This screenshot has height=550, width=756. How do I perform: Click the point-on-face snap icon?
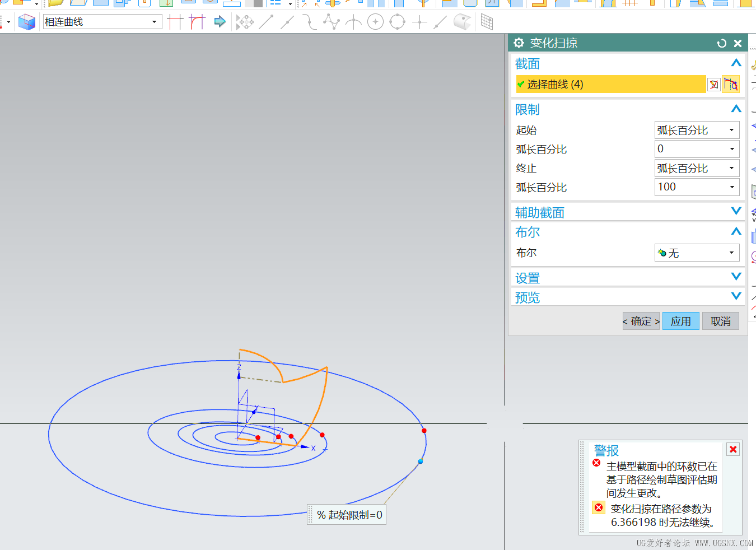pyautogui.click(x=462, y=22)
